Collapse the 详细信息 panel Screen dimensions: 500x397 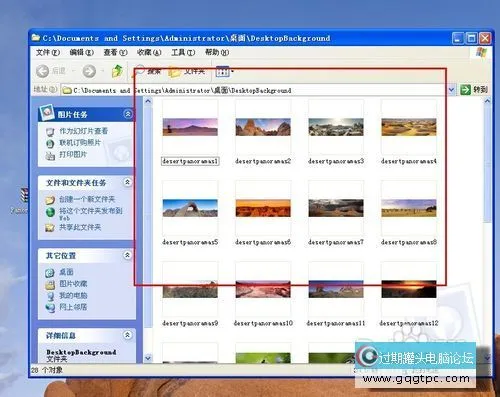pyautogui.click(x=128, y=335)
